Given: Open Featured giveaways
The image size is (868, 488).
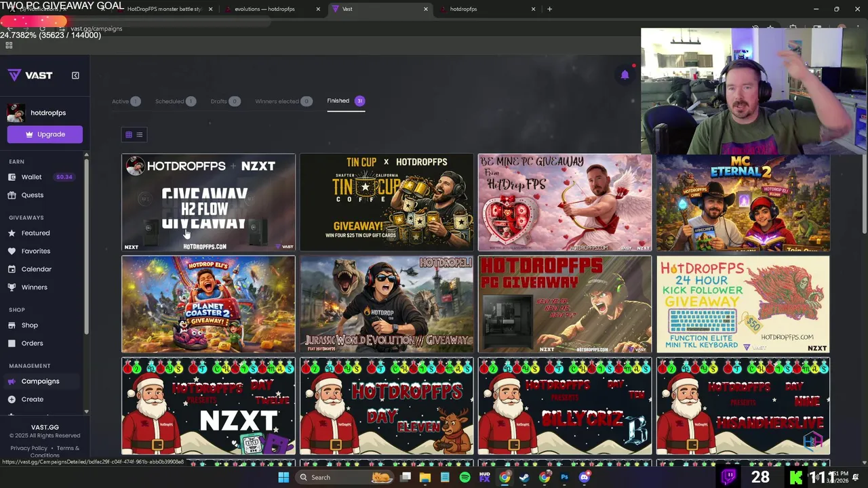Looking at the screenshot, I should click(35, 233).
